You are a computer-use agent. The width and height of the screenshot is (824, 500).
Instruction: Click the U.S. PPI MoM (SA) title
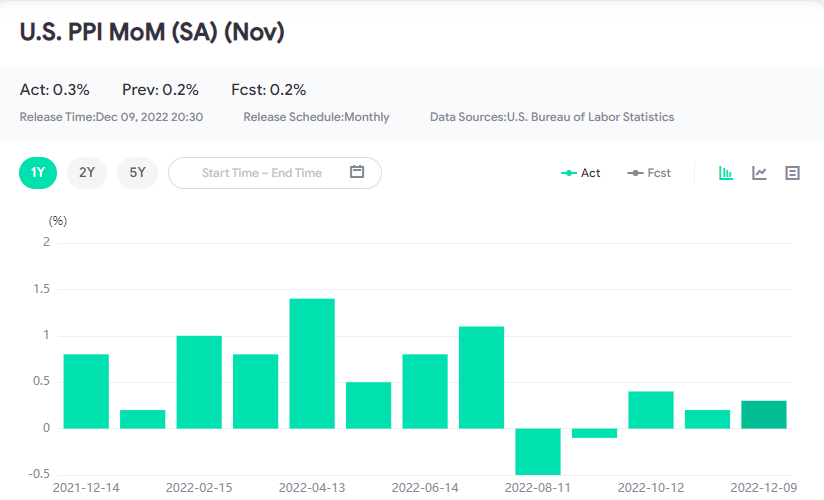pos(152,32)
